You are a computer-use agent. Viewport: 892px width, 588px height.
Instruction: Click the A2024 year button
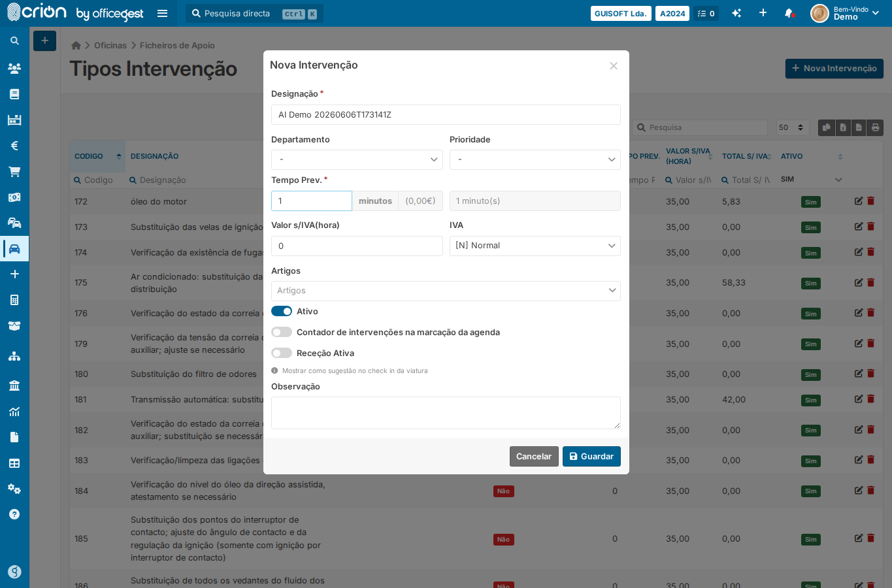point(672,13)
